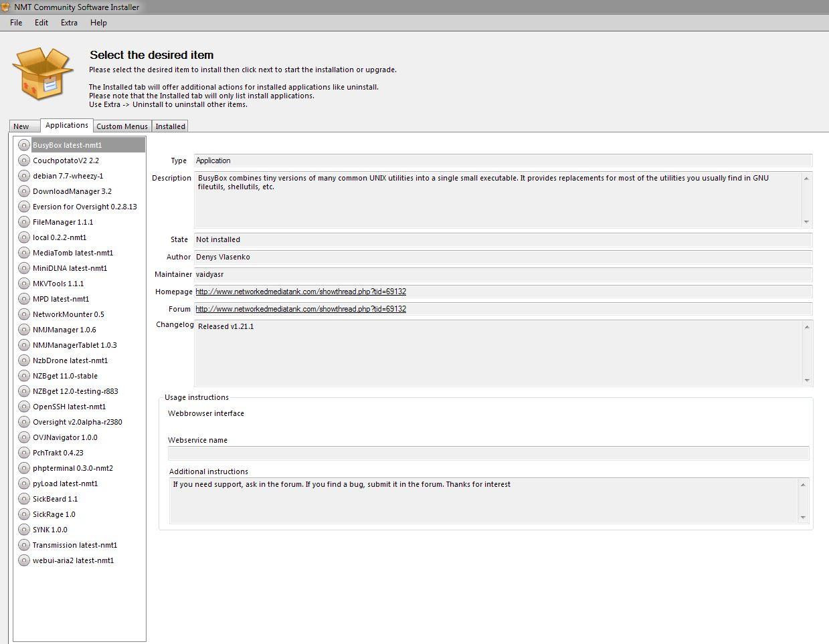This screenshot has height=644, width=829.
Task: Click the disc icon beside OVJNavigator 1.0.0
Action: coord(24,437)
